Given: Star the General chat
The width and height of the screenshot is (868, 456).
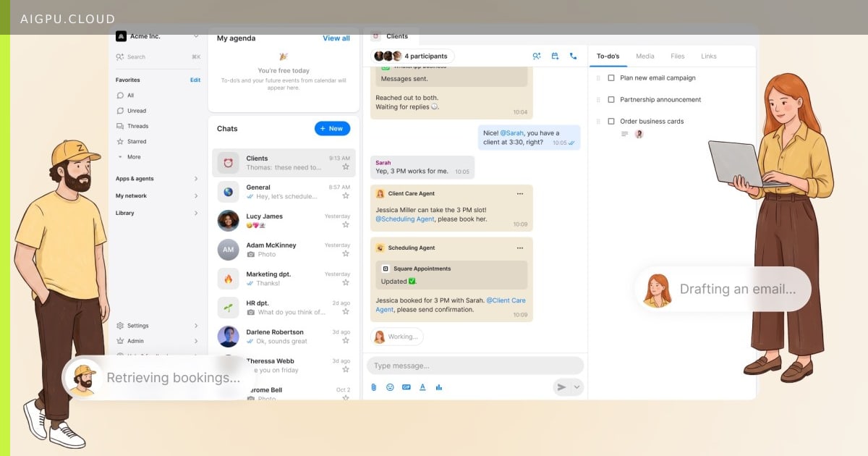Looking at the screenshot, I should point(346,196).
